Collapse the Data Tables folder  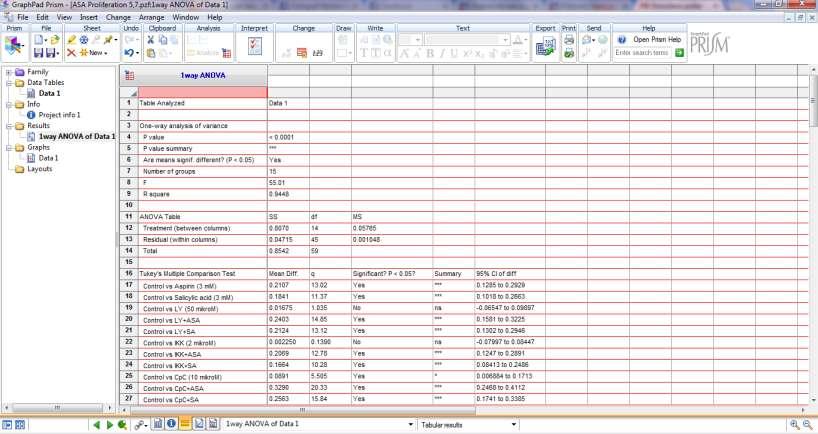[9, 83]
